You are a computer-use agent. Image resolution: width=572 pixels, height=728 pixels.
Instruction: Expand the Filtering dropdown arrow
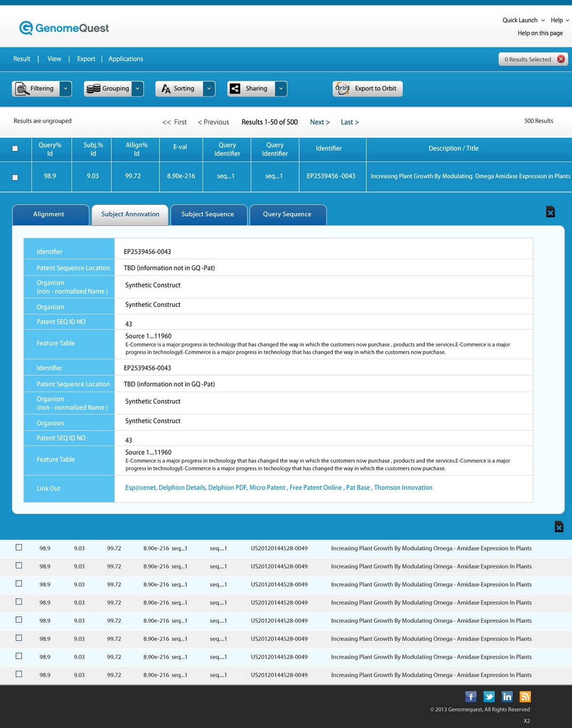tap(66, 89)
